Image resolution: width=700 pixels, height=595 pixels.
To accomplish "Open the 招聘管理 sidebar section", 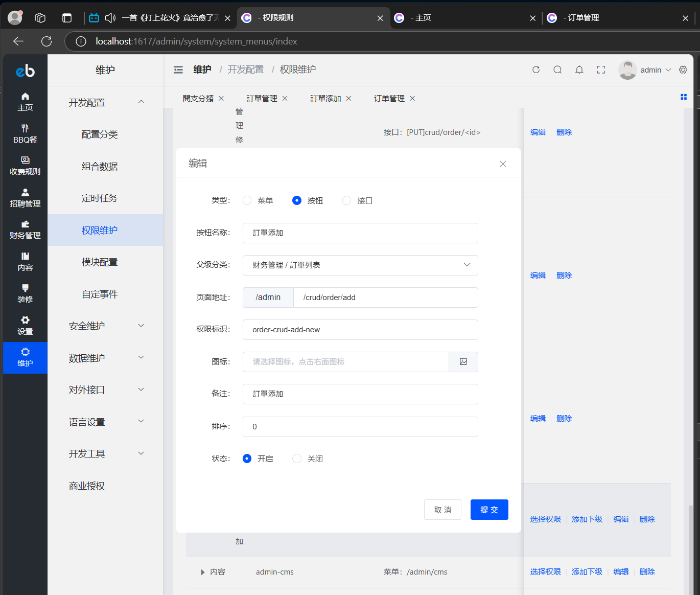I will point(25,198).
